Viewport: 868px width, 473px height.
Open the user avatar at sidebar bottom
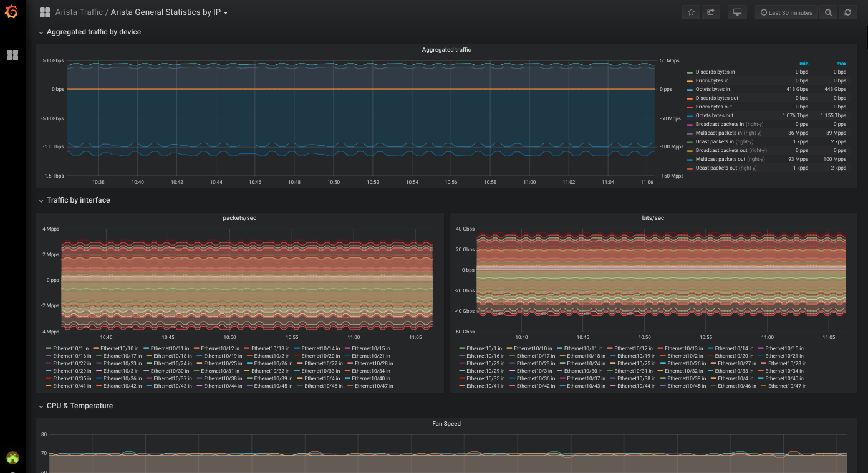(12, 458)
